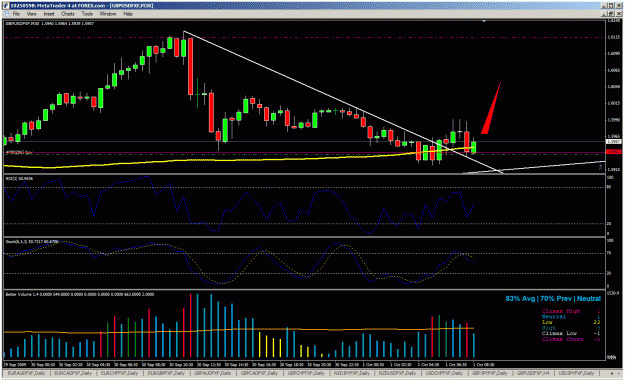Switch to the USDCHFFXF,Daily chart tab
Viewport: 625px width, 380px height.
coord(444,373)
